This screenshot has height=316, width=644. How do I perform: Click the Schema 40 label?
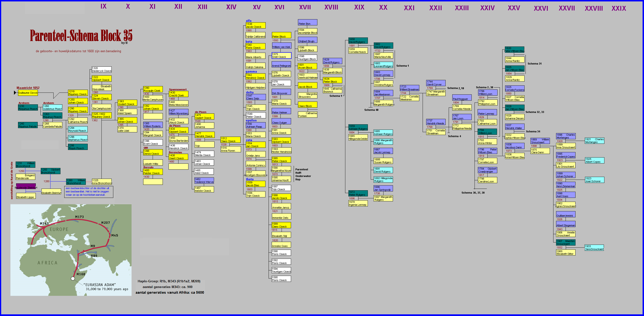click(371, 110)
